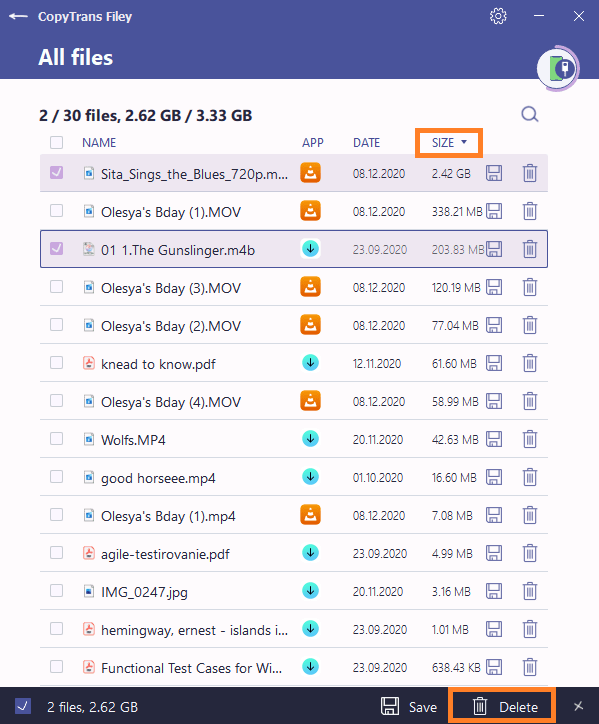
Task: Dismiss the bottom selection bar with X
Action: click(578, 706)
